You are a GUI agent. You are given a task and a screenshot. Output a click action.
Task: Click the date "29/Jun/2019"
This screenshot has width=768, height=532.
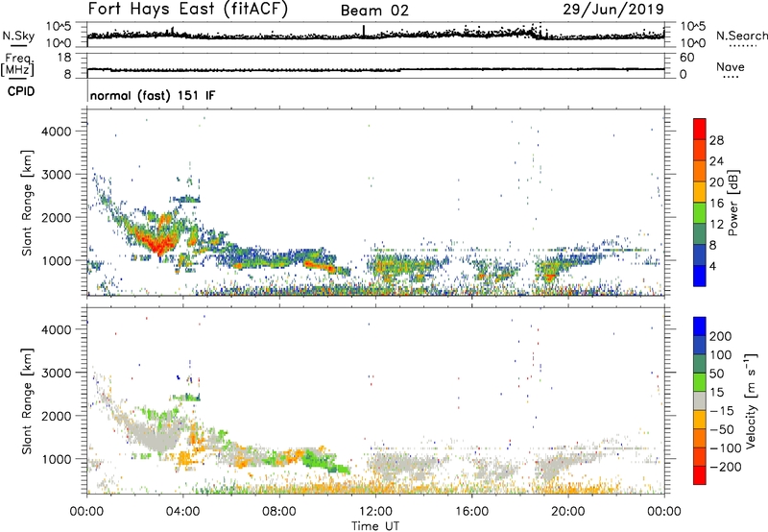coord(613,10)
